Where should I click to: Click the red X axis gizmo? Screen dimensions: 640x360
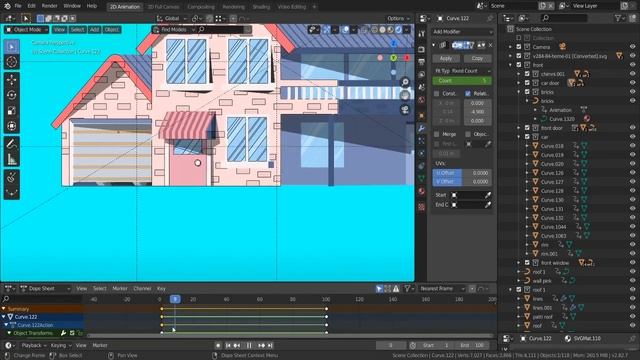tap(407, 58)
